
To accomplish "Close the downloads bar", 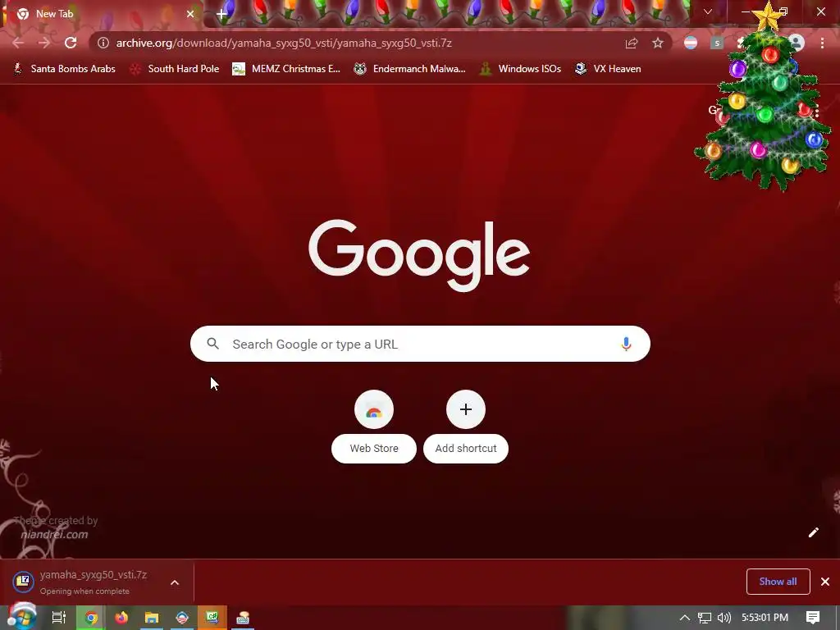I will [825, 582].
